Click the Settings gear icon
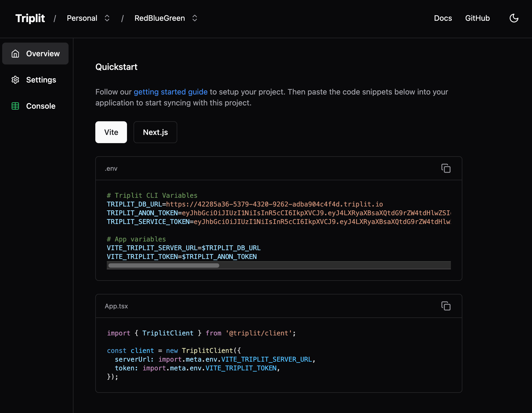 pos(15,80)
